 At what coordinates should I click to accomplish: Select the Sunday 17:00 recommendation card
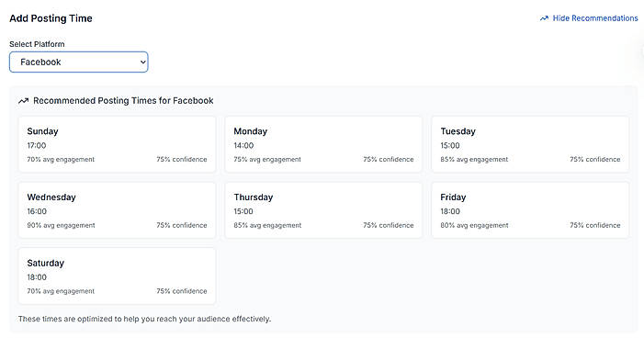(x=117, y=144)
